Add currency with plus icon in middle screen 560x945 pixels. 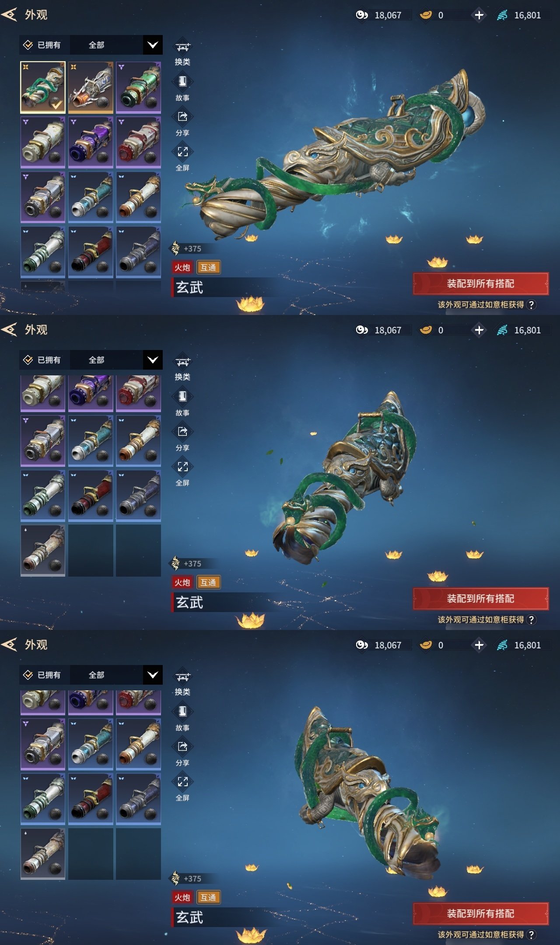[x=479, y=330]
